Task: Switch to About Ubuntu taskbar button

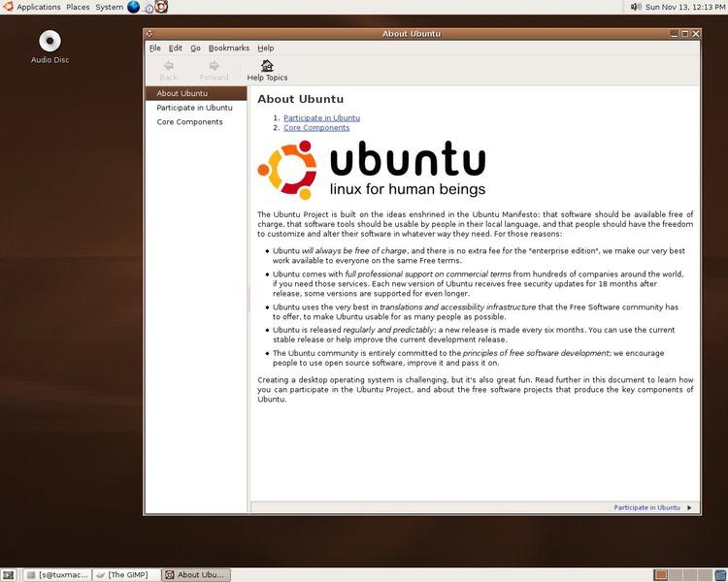Action: pos(196,575)
